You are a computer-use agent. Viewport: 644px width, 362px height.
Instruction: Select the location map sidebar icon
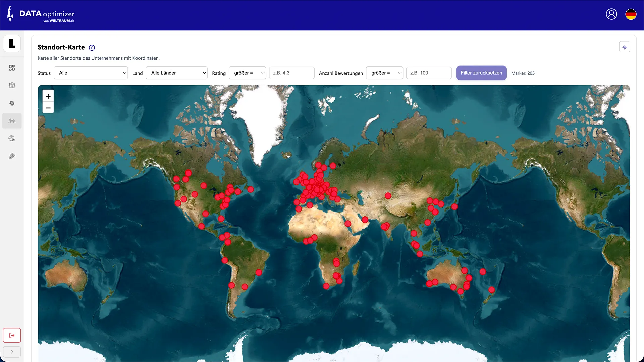(12, 121)
